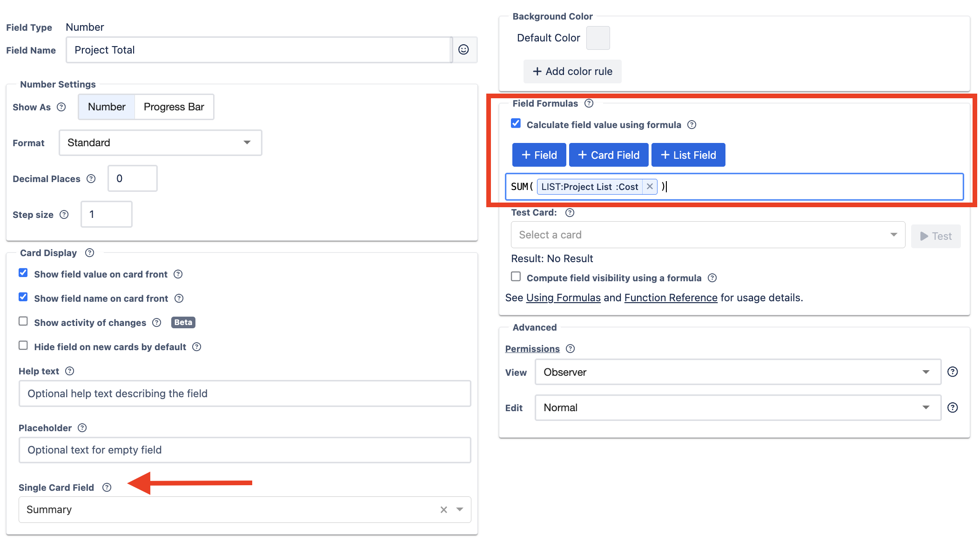Expand the Edit permission Normal dropdown

(x=738, y=408)
